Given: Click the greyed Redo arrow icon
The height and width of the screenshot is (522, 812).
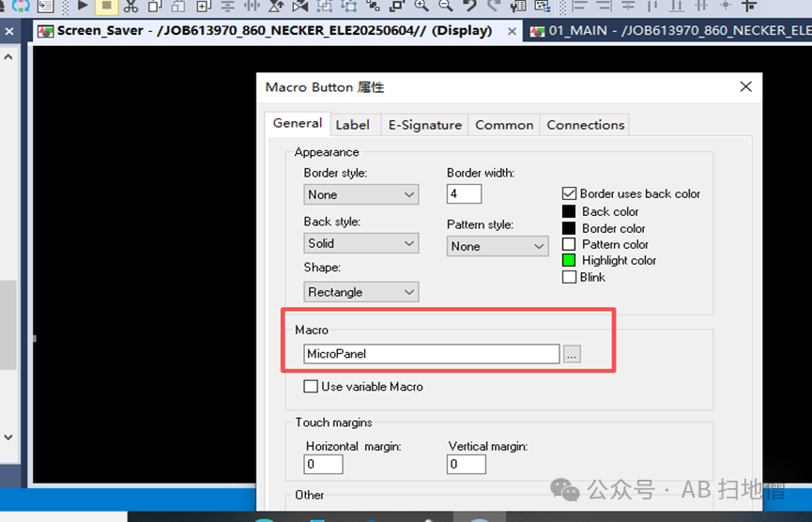Looking at the screenshot, I should [x=494, y=6].
